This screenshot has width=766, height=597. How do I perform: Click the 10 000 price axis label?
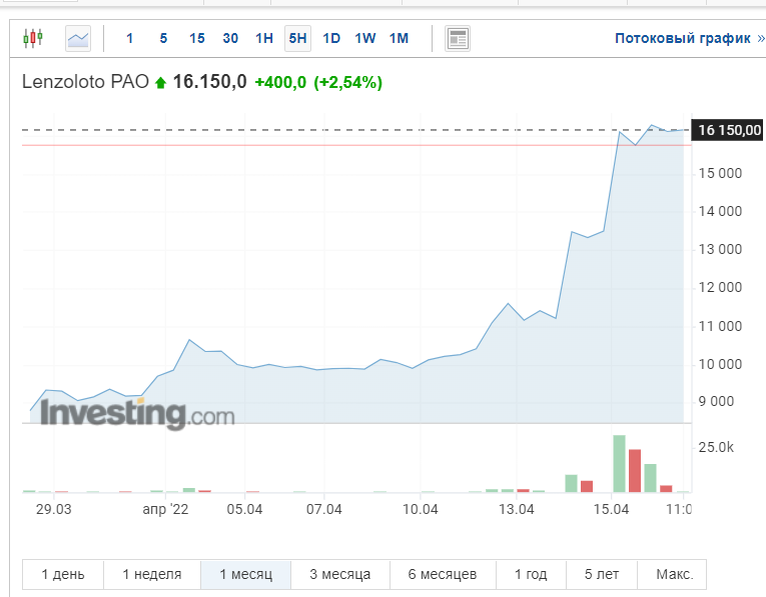[x=720, y=364]
